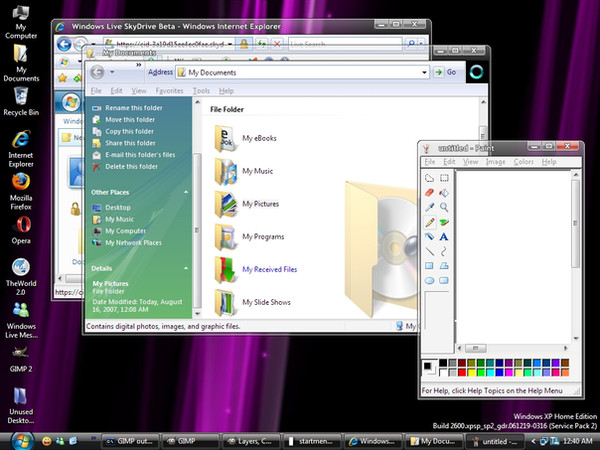Pick the black color in Paint palette
This screenshot has height=450, width=600.
[x=443, y=363]
